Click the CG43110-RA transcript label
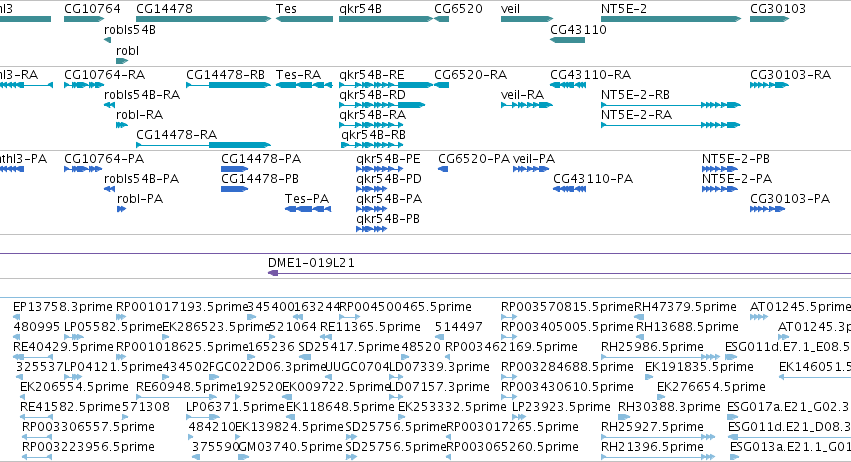 point(590,75)
